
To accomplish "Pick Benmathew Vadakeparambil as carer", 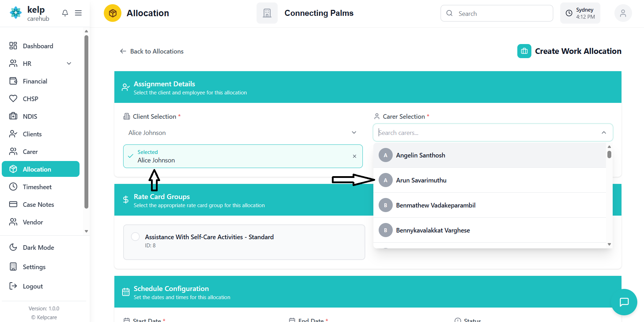I will [x=435, y=205].
